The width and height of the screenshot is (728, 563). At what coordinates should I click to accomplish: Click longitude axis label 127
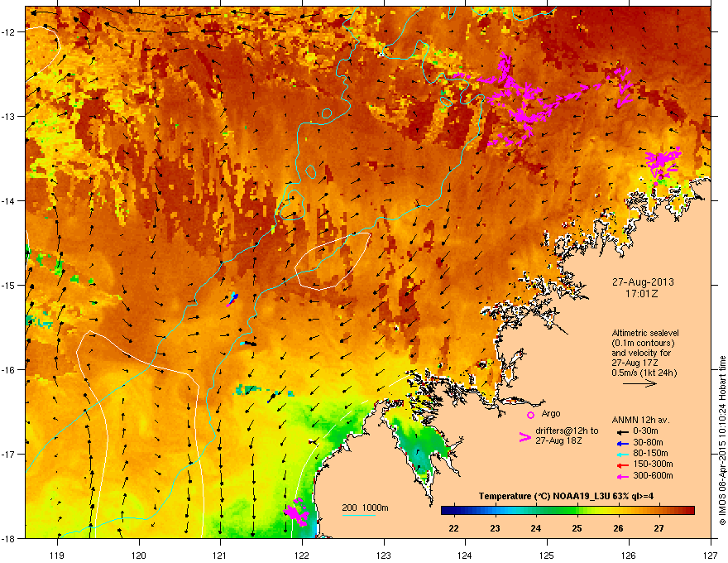click(x=711, y=555)
